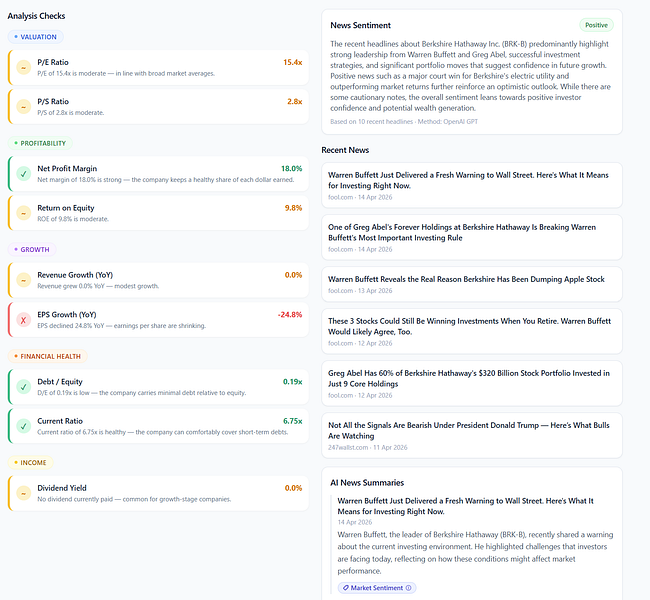650x600 pixels.
Task: Click the Debt / Equity checkmark icon
Action: click(24, 387)
